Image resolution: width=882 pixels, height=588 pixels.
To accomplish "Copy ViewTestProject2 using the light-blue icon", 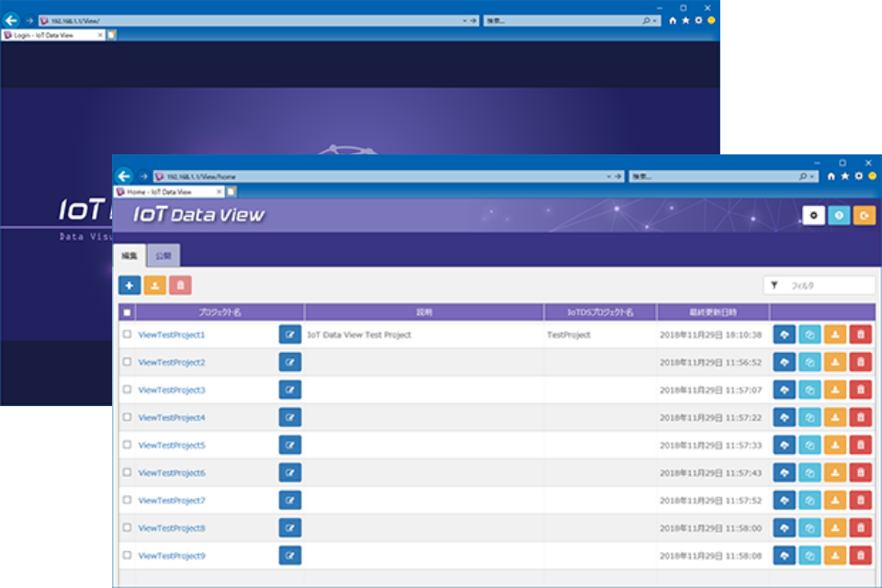I will pos(809,363).
